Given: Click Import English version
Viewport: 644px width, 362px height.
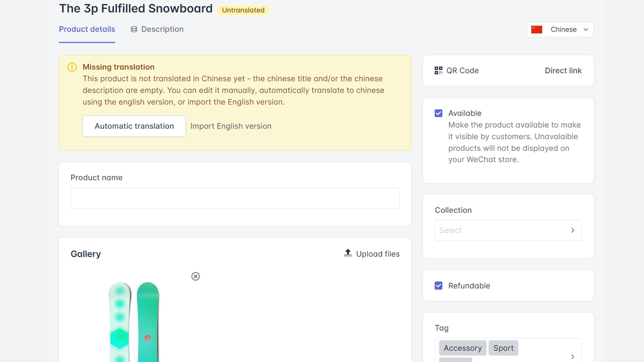Looking at the screenshot, I should point(230,126).
